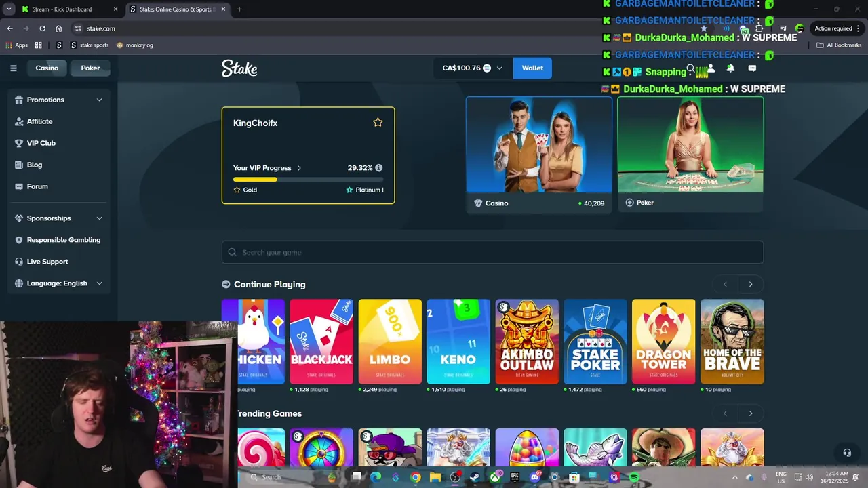Open the browser extensions puzzle icon
Viewport: 868px width, 488px height.
pos(759,28)
